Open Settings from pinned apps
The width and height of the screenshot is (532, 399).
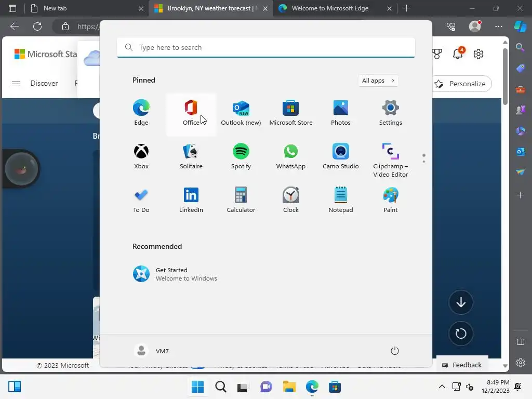pos(391,113)
